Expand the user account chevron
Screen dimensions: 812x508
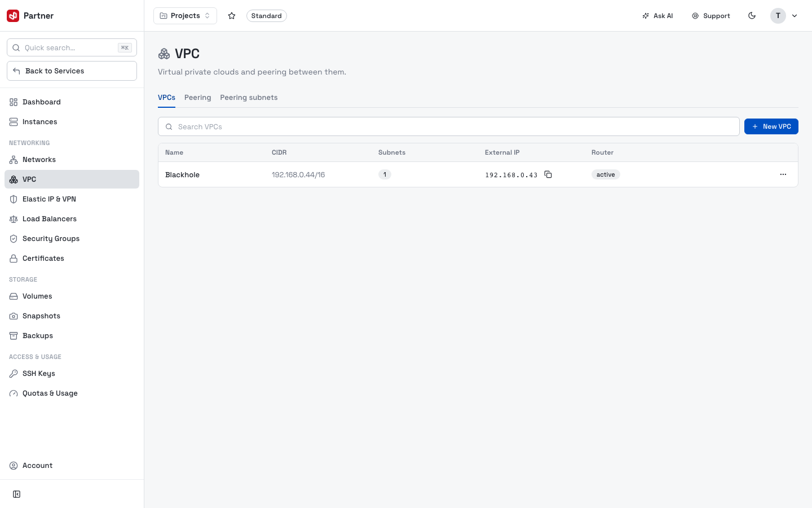point(795,16)
